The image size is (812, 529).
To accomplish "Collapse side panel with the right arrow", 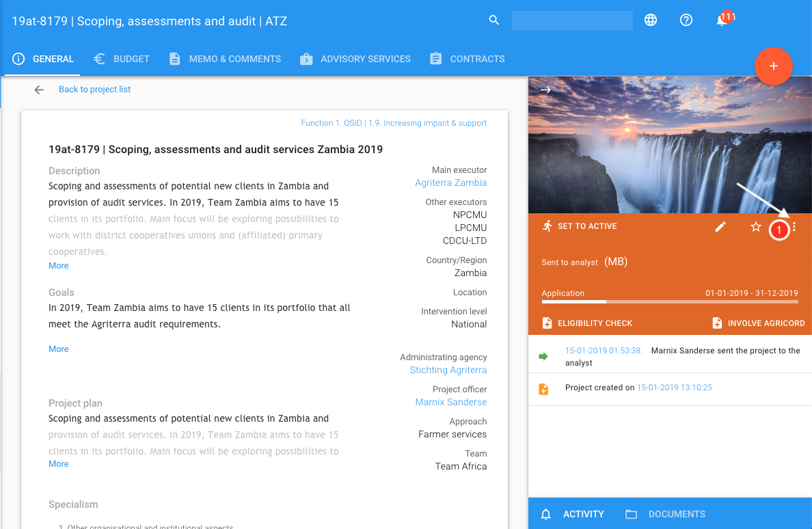I will tap(545, 90).
